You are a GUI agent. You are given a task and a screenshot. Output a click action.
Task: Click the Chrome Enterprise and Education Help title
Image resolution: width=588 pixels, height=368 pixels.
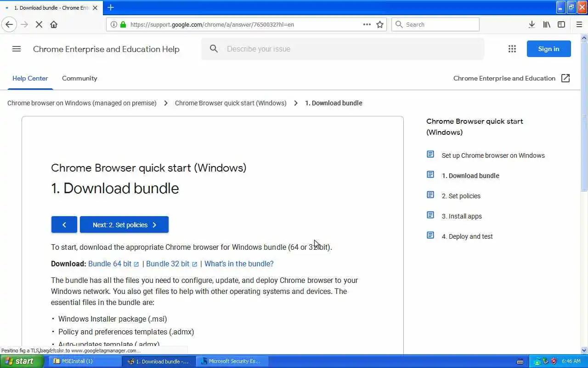[106, 49]
